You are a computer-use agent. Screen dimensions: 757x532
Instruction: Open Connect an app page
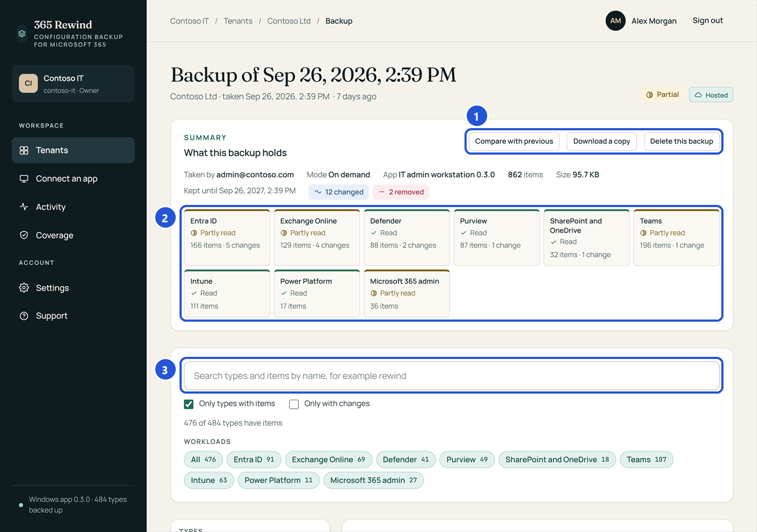pos(73,178)
